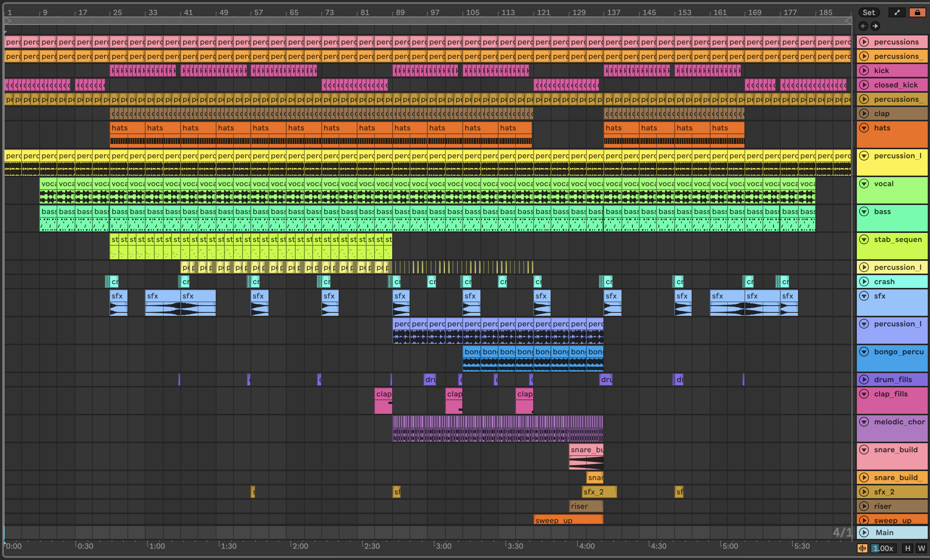Toggle the waveform display icon
Viewport: 930px width, 560px height.
tap(862, 548)
